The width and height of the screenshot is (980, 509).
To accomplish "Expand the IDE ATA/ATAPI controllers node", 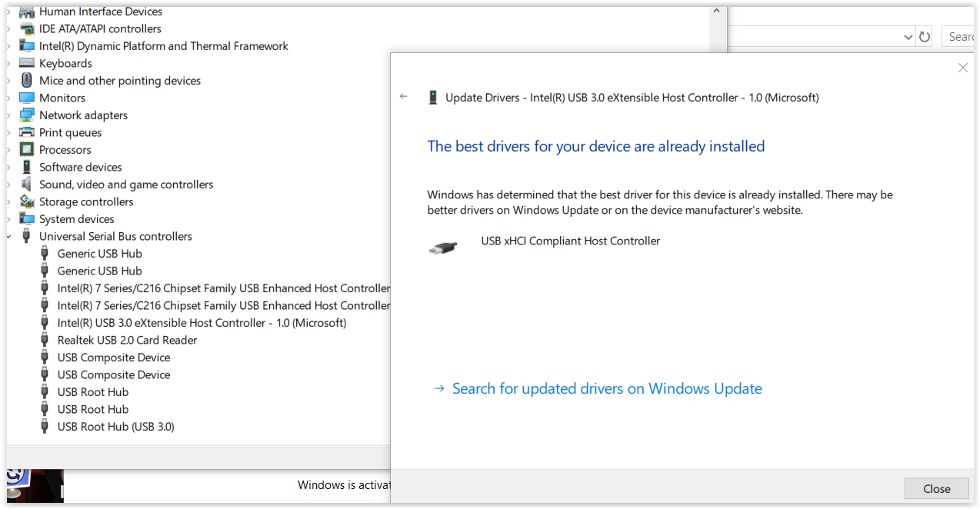I will pyautogui.click(x=8, y=28).
